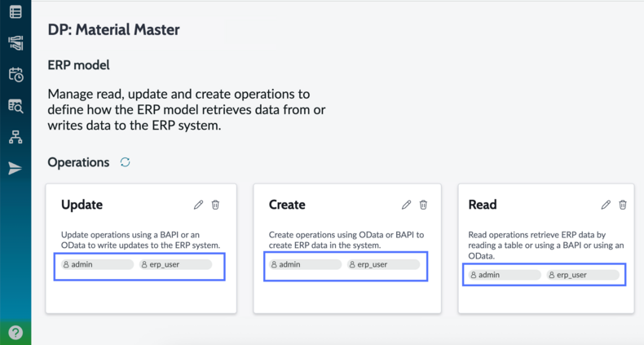This screenshot has width=644, height=345.
Task: Click the ERP model subtitle
Action: (78, 65)
